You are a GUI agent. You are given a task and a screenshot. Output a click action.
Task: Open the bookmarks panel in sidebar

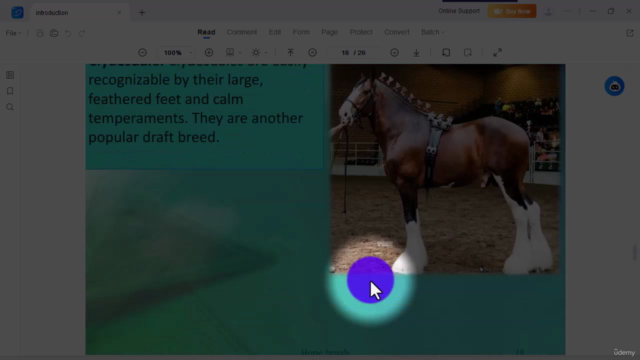10,91
